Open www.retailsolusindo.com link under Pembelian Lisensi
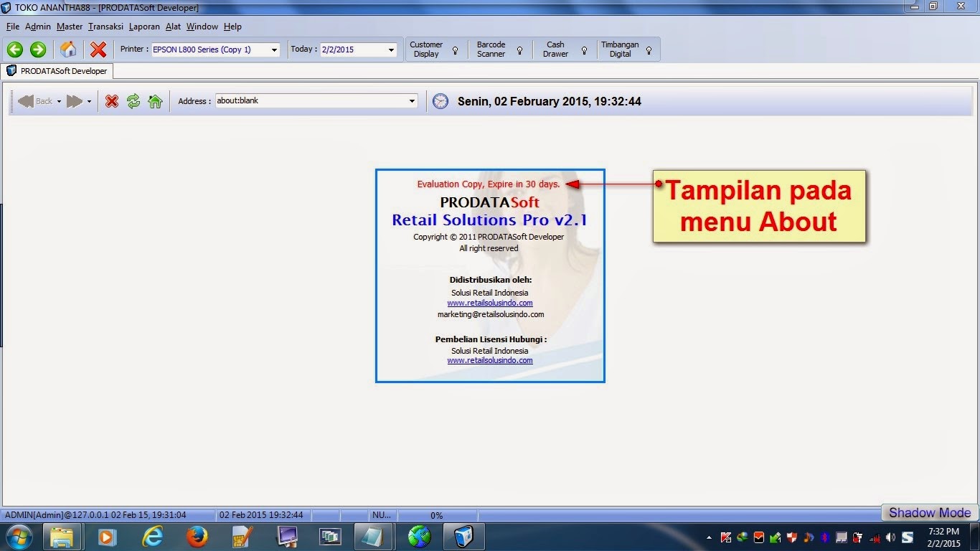 pyautogui.click(x=490, y=360)
